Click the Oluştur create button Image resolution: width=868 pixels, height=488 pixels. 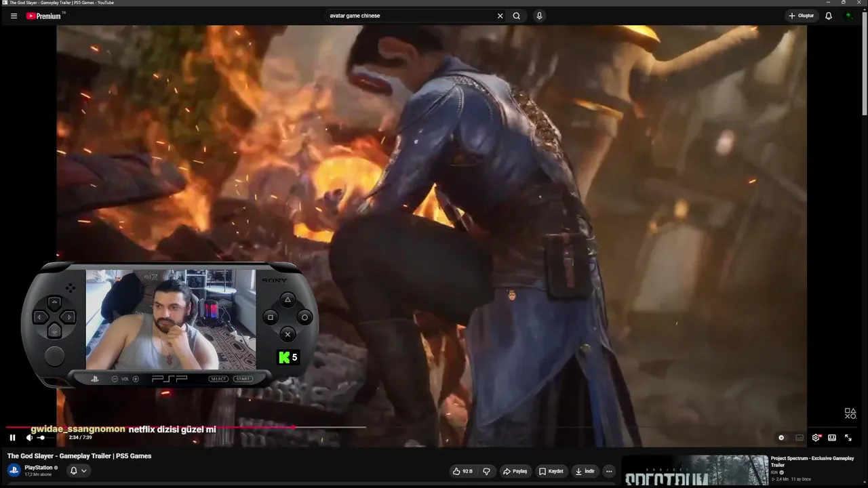click(801, 16)
